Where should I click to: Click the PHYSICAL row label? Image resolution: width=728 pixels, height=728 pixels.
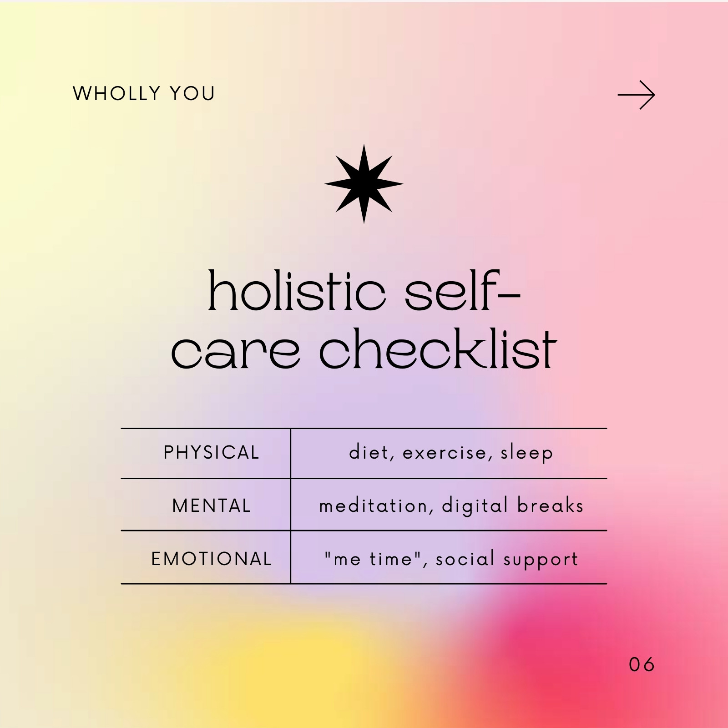tap(211, 453)
